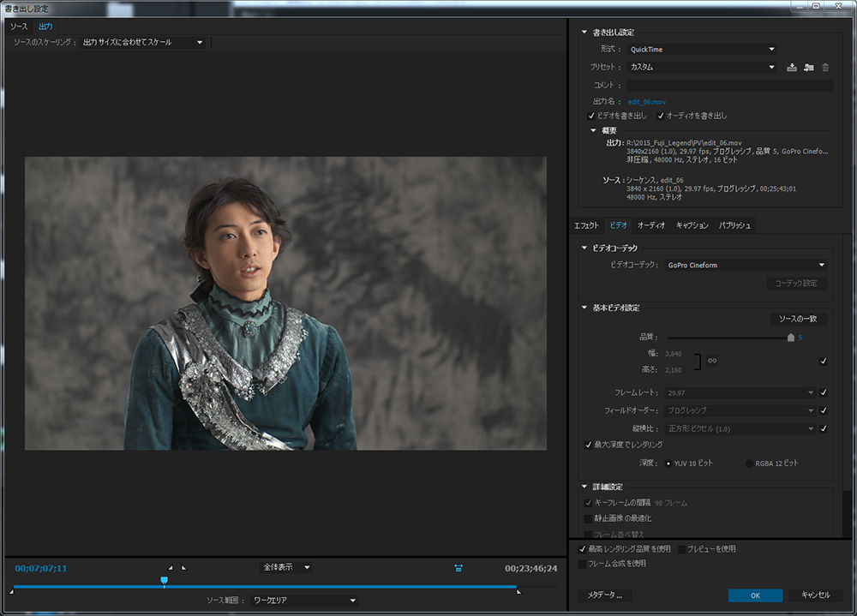
Task: Select the RGBA 12 ビット radio button
Action: tap(749, 463)
